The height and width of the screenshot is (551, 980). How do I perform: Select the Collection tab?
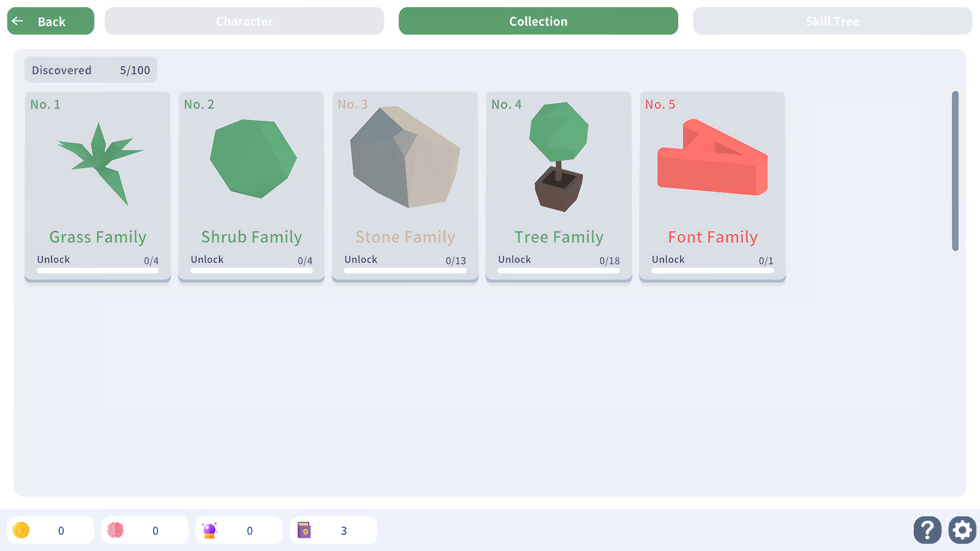(x=538, y=21)
